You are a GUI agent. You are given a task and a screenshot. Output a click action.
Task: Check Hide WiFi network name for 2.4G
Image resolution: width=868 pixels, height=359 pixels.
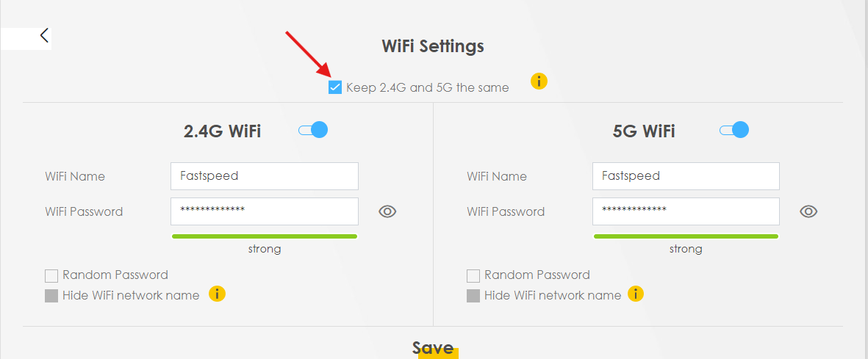(x=51, y=296)
